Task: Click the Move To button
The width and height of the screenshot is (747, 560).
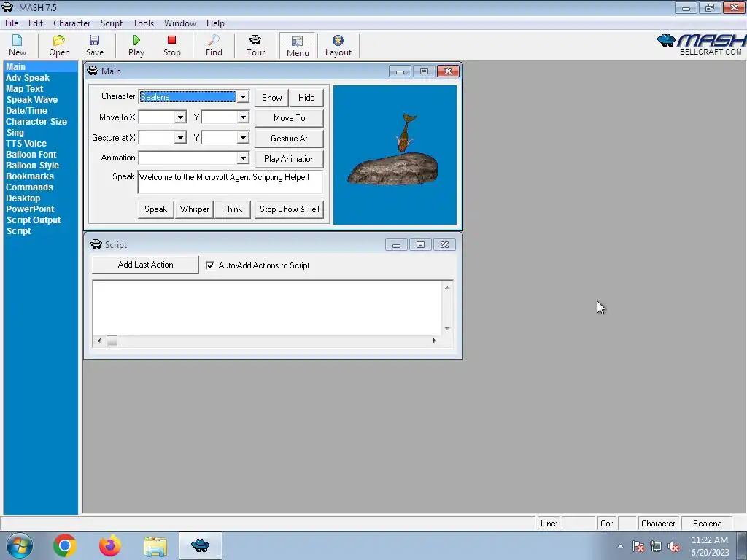Action: (289, 118)
